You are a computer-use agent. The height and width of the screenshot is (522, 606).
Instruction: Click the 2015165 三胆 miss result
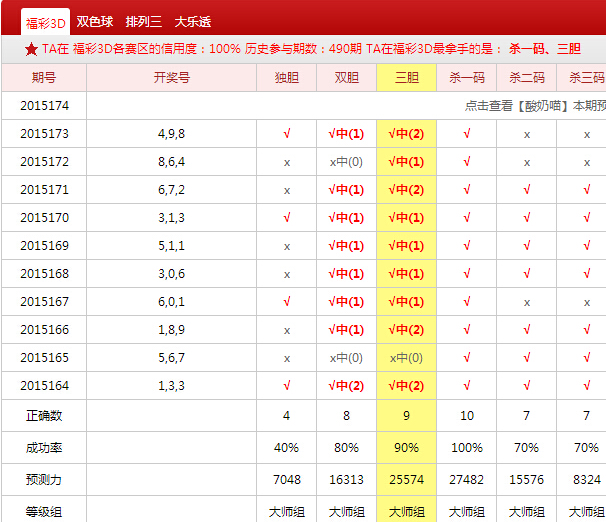406,358
